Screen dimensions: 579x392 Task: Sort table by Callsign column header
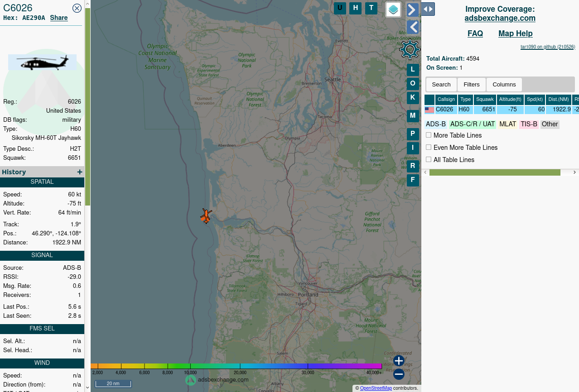[x=446, y=100]
